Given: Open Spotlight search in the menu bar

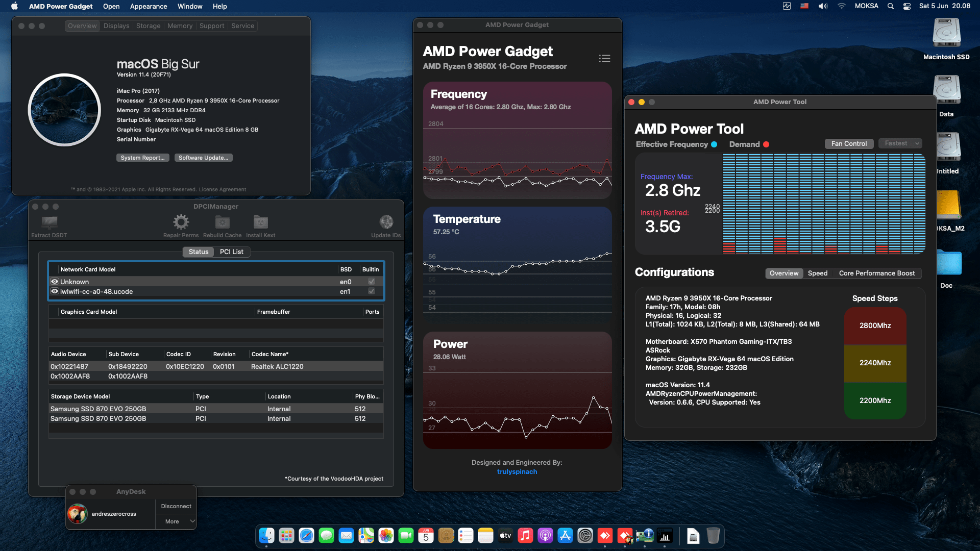Looking at the screenshot, I should pyautogui.click(x=891, y=6).
